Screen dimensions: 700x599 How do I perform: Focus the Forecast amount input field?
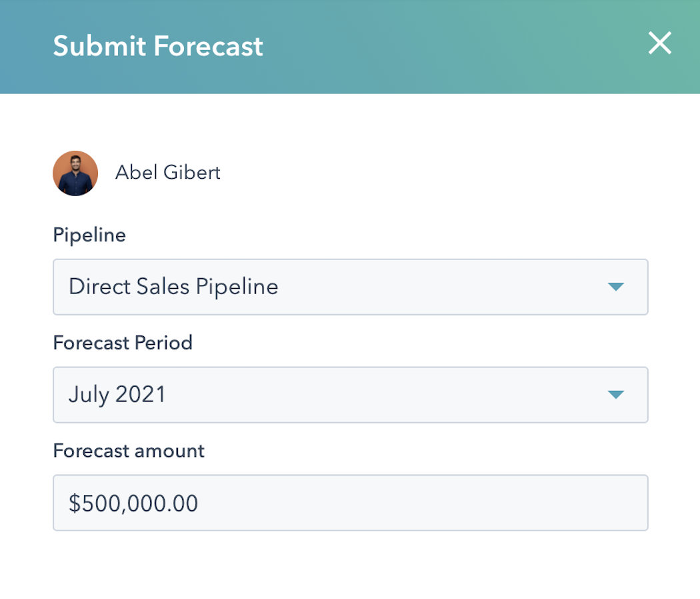pyautogui.click(x=350, y=503)
